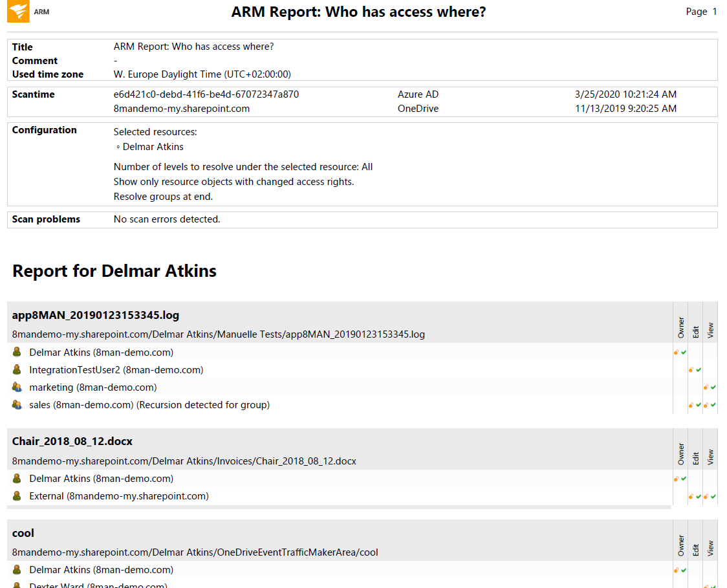This screenshot has width=727, height=588.
Task: Click 'No scan errors detected.' text
Action: click(x=167, y=219)
